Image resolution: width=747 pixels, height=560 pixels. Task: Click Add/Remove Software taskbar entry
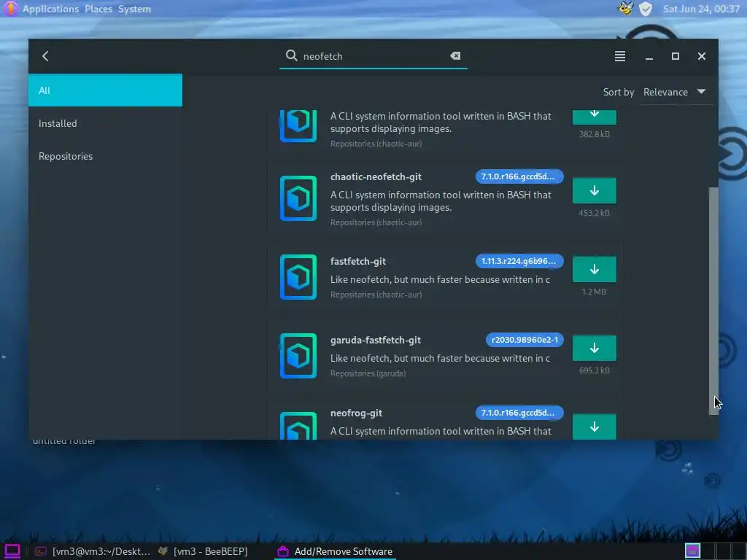click(x=336, y=551)
